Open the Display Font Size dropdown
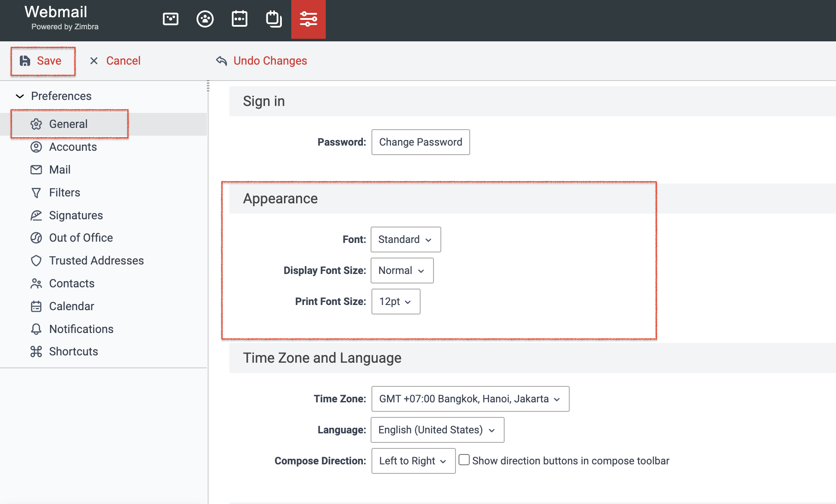836x504 pixels. (x=402, y=271)
